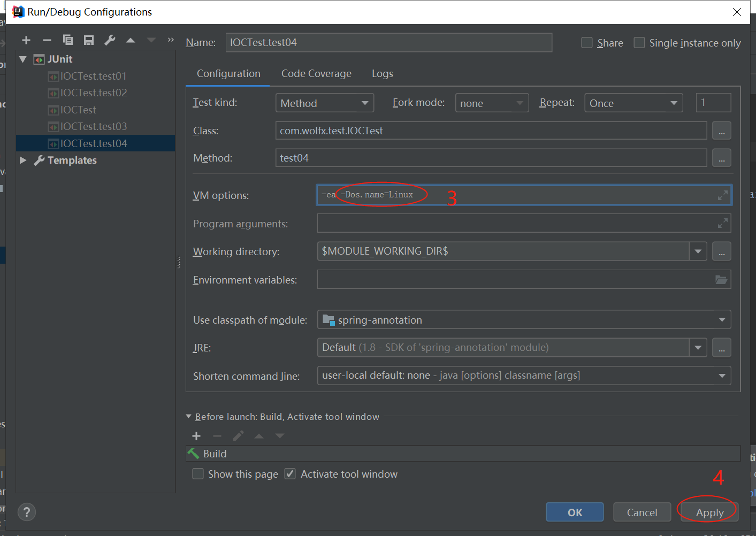Open the Use classpath of module dropdown

pyautogui.click(x=524, y=320)
